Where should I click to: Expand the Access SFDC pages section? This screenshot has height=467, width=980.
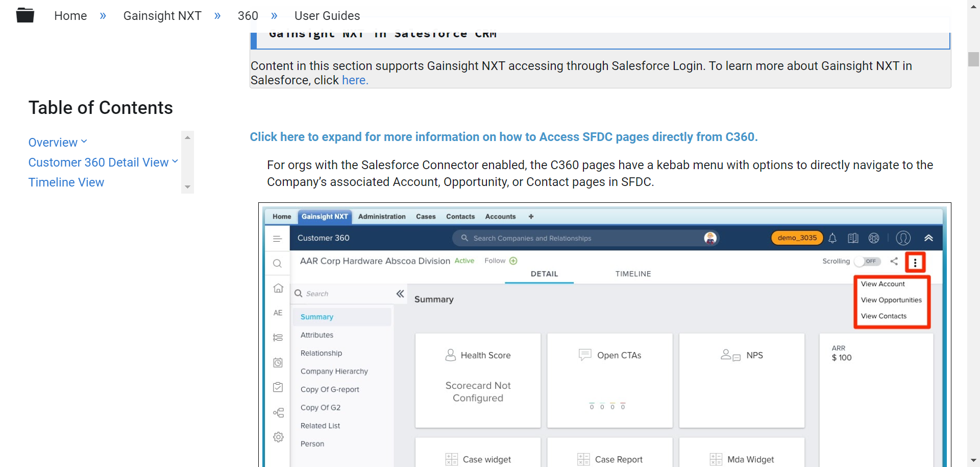coord(504,137)
